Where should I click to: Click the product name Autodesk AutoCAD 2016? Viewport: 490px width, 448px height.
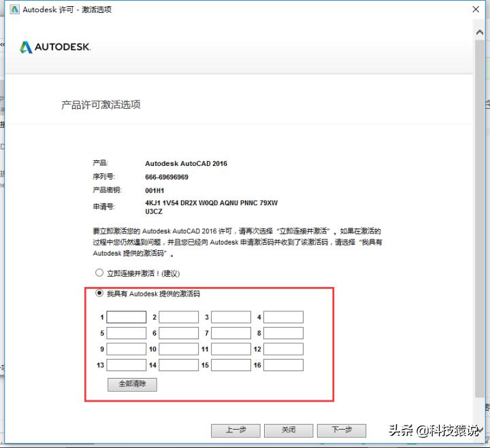[x=186, y=163]
